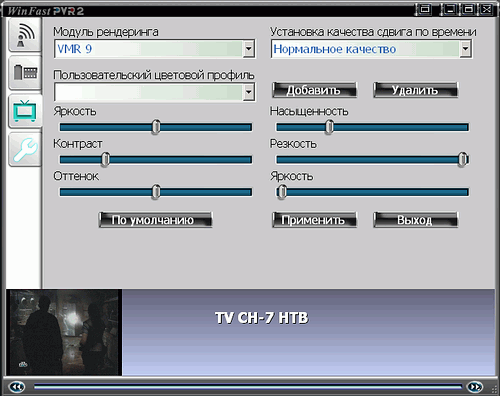
Task: Expand Пользовательский цветовой профиль dropdown arrow
Action: tap(249, 92)
